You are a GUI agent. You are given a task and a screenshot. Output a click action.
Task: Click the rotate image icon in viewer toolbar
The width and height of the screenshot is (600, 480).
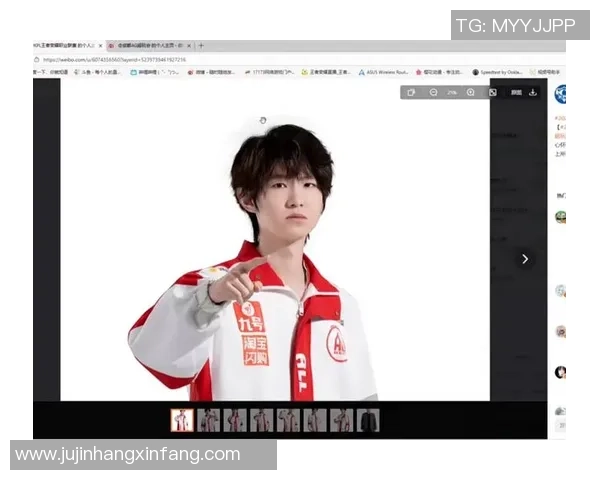tap(411, 92)
